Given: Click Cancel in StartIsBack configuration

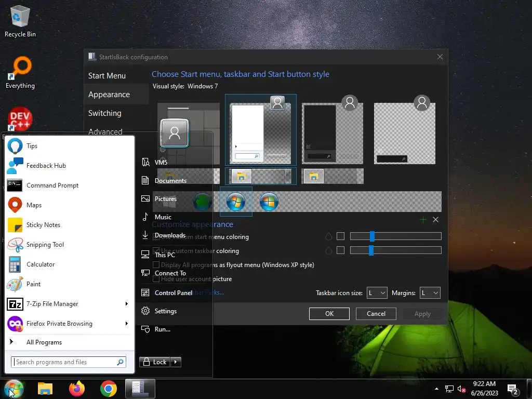Looking at the screenshot, I should (x=376, y=314).
